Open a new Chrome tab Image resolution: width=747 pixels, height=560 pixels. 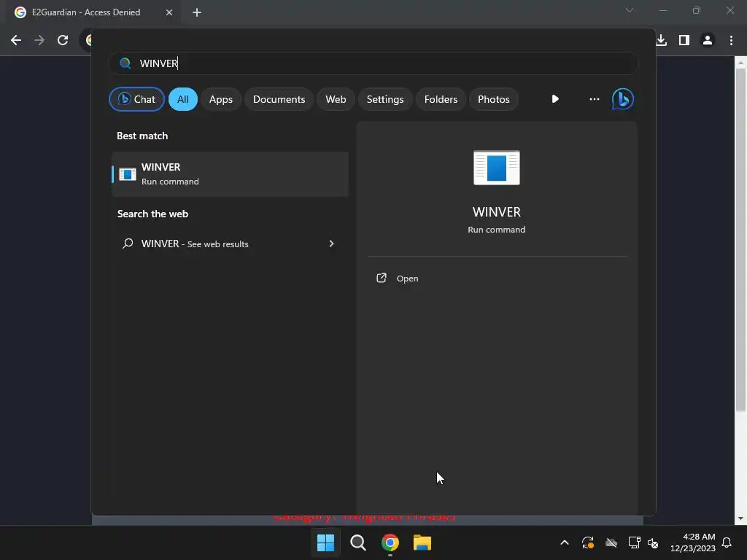pyautogui.click(x=197, y=12)
